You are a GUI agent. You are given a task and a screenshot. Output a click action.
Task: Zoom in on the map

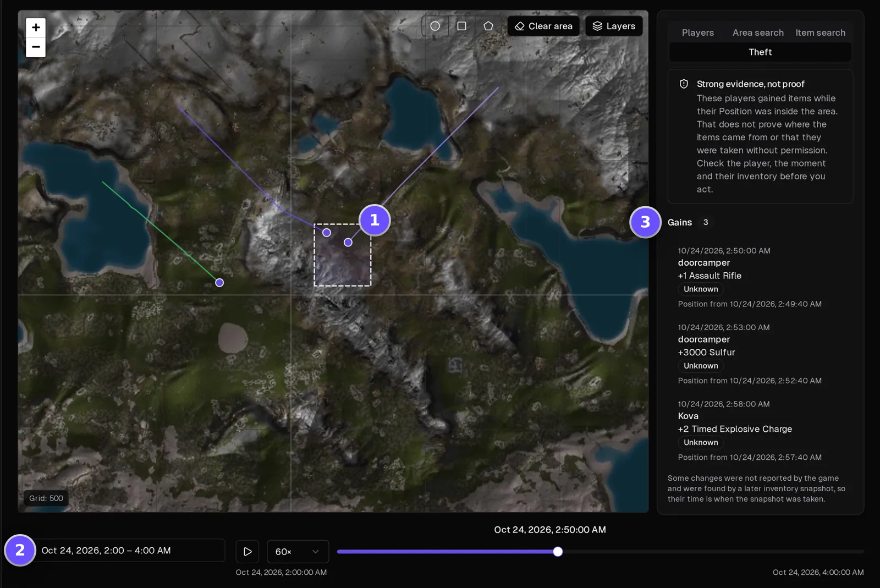tap(36, 27)
